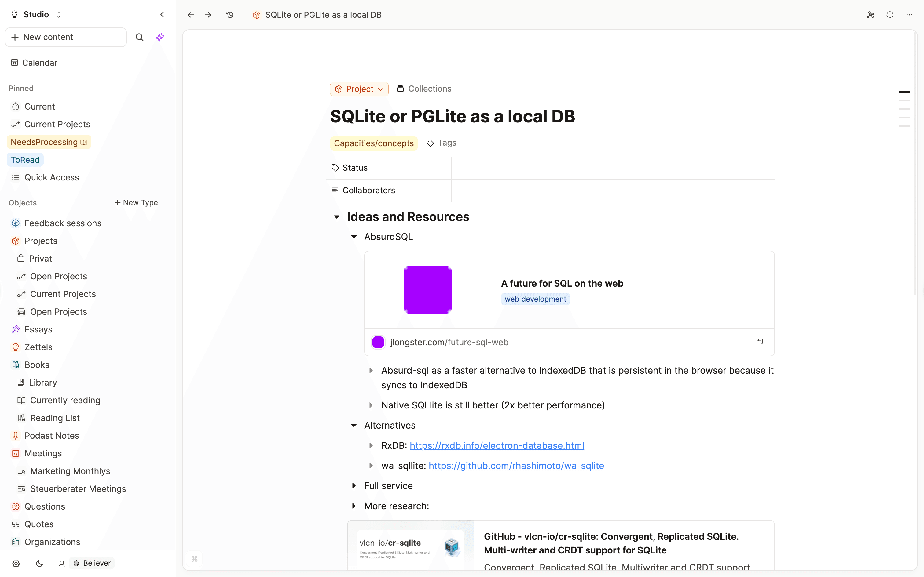The height and width of the screenshot is (577, 924).
Task: Collapse the Ideas and Resources heading
Action: [336, 217]
